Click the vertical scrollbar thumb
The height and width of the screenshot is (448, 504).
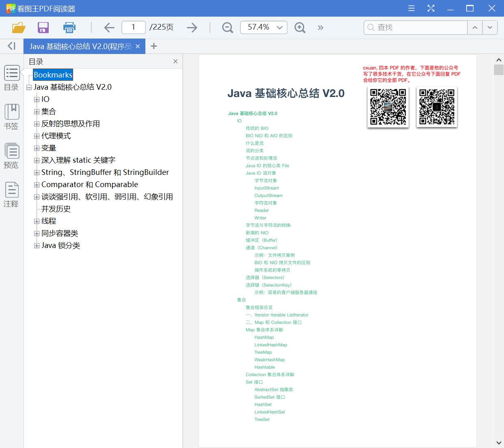tap(499, 69)
